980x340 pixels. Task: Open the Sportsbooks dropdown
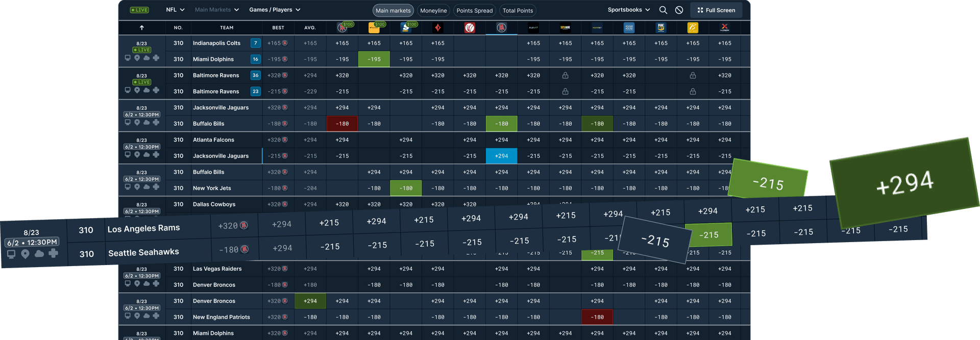[x=629, y=10]
